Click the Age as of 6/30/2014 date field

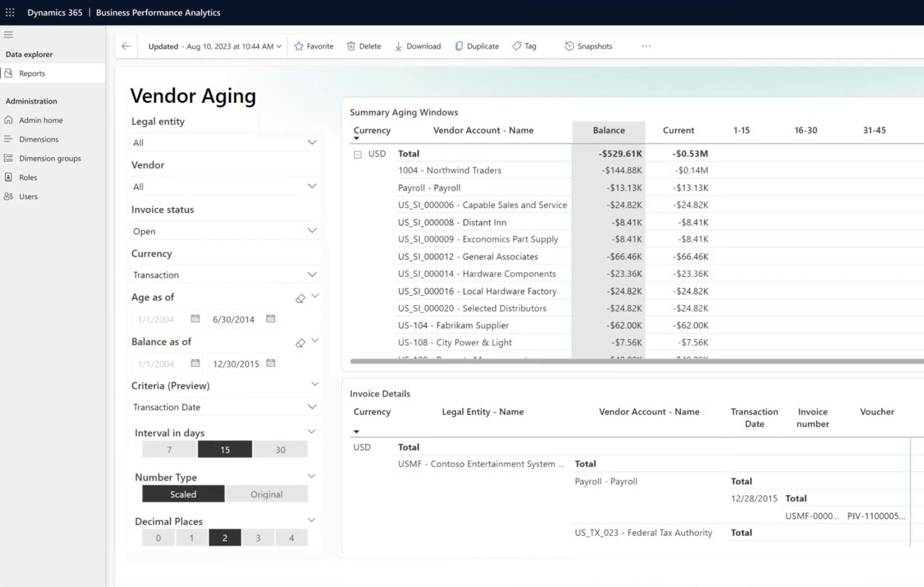pyautogui.click(x=234, y=319)
